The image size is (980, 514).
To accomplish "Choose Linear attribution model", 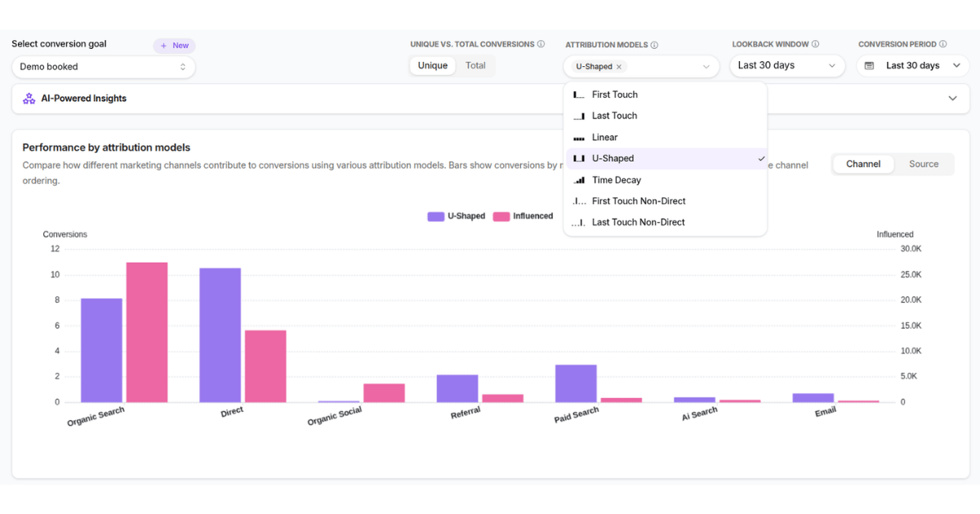I will point(666,137).
